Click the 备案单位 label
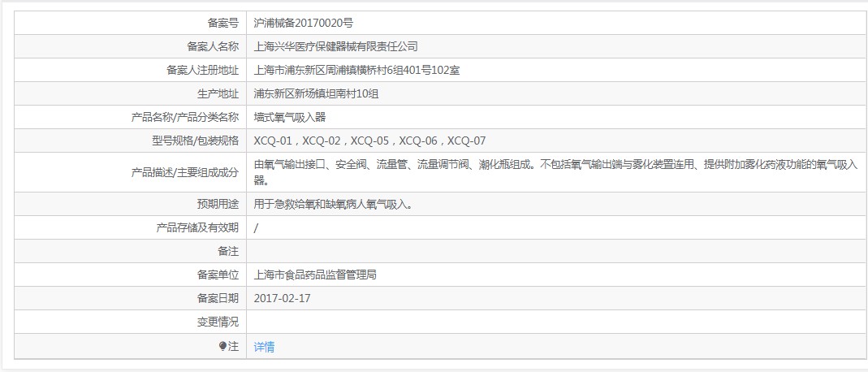Image resolution: width=868 pixels, height=372 pixels. (218, 275)
